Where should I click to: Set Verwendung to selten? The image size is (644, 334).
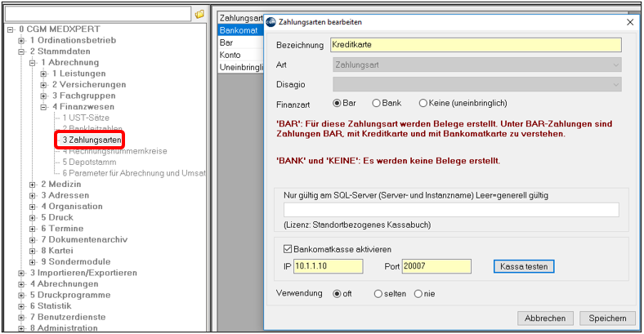tap(378, 294)
